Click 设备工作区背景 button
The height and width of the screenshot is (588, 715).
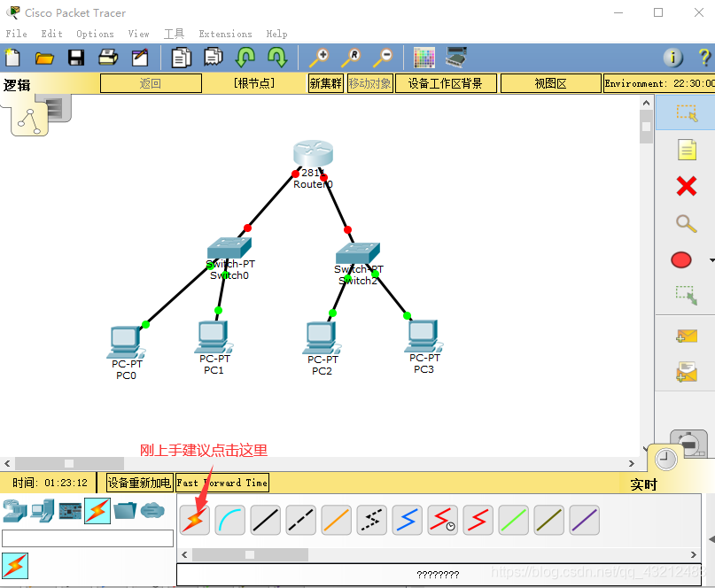pyautogui.click(x=446, y=83)
